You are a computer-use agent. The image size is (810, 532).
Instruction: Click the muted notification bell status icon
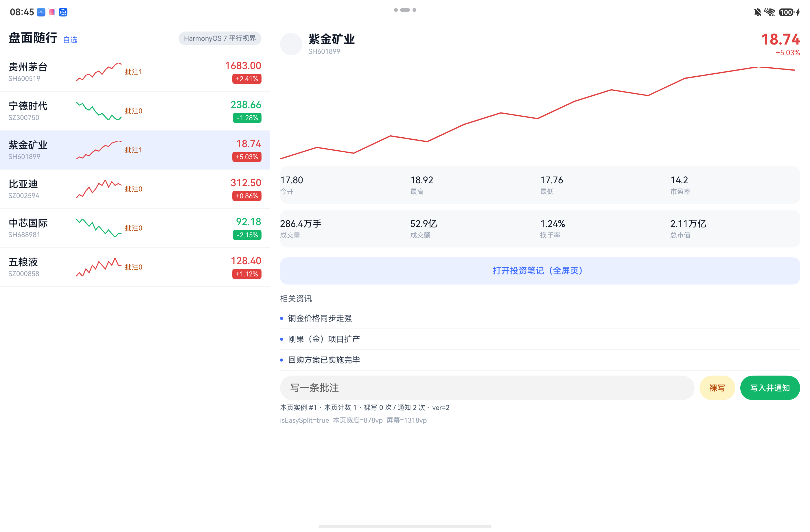758,12
